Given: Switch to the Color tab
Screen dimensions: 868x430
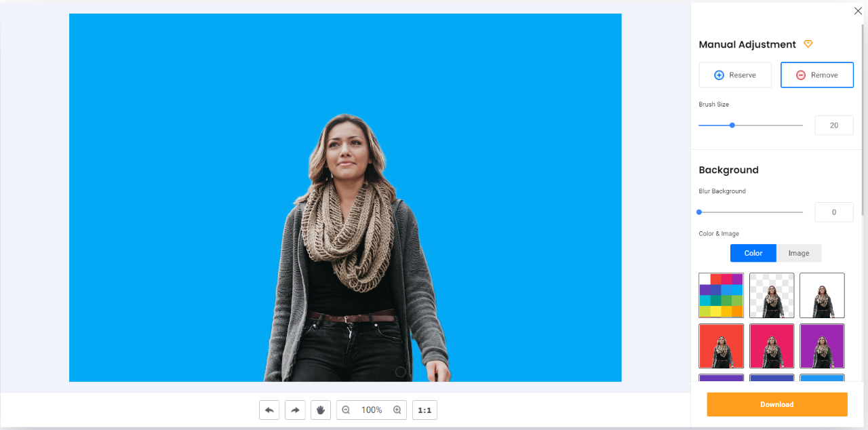Looking at the screenshot, I should click(753, 252).
